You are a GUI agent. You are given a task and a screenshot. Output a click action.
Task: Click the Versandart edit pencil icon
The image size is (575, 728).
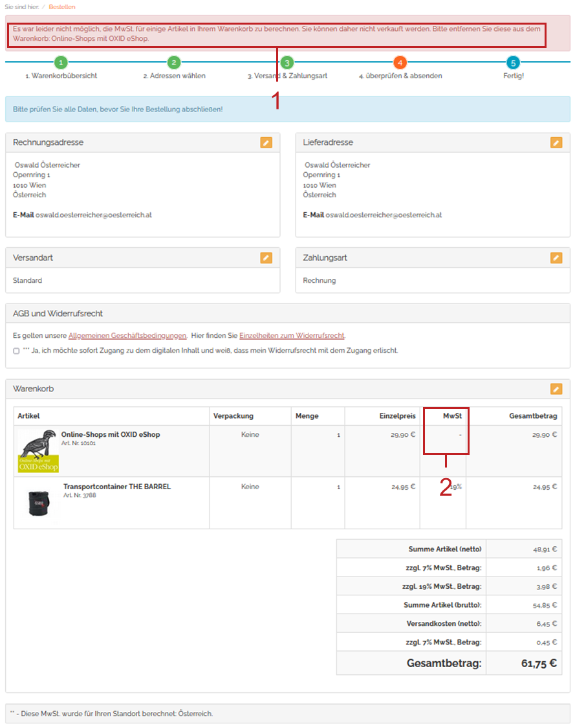[x=266, y=258]
